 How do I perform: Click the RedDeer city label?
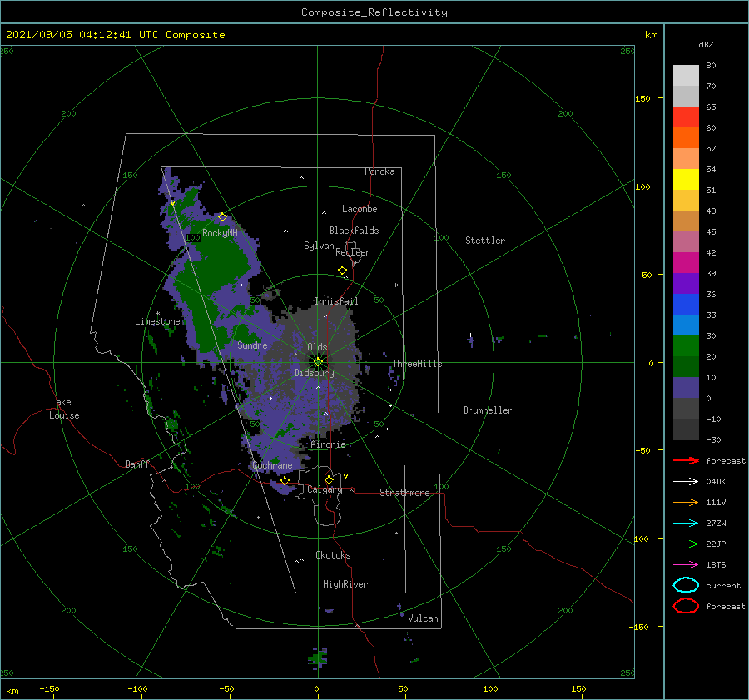(353, 252)
